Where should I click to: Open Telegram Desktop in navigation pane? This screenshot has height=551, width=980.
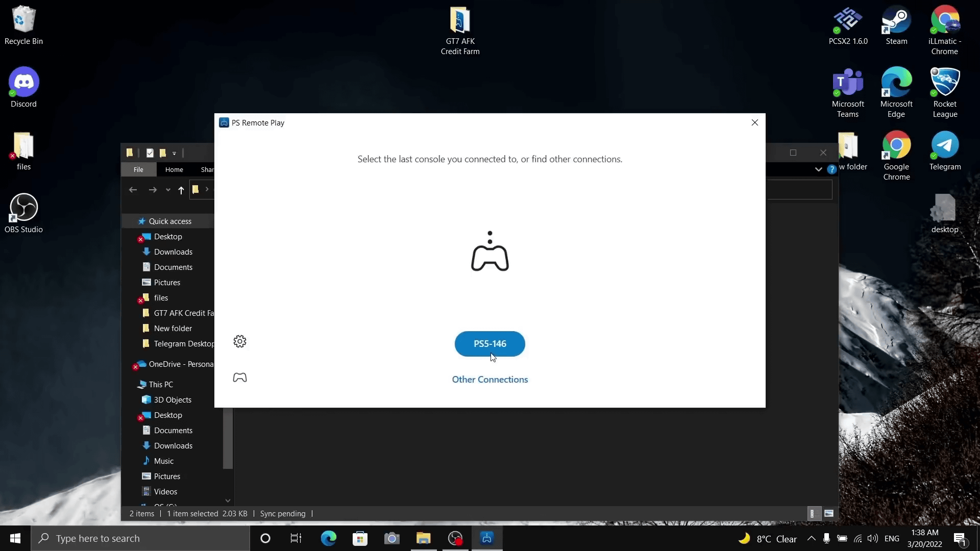click(x=179, y=344)
